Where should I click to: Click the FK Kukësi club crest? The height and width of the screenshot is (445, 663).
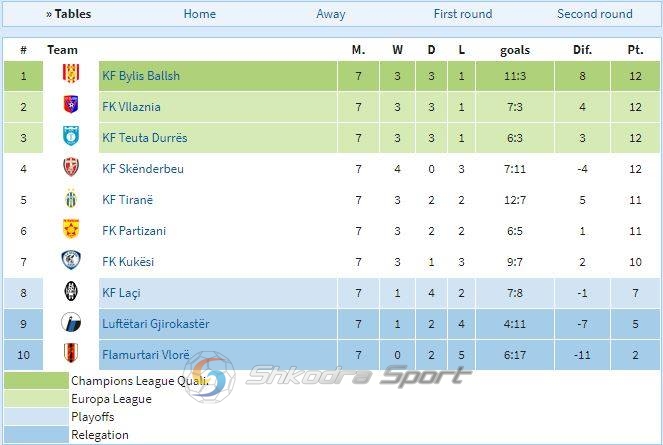coord(71,261)
